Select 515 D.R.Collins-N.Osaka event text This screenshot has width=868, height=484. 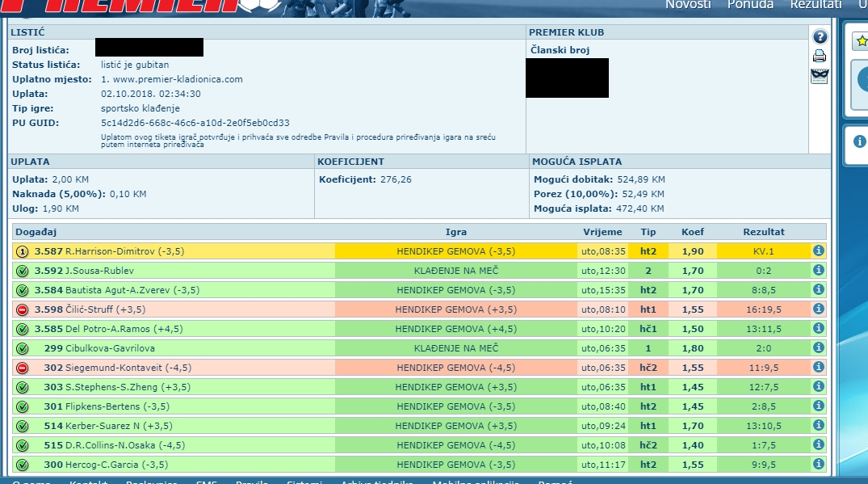coord(115,445)
